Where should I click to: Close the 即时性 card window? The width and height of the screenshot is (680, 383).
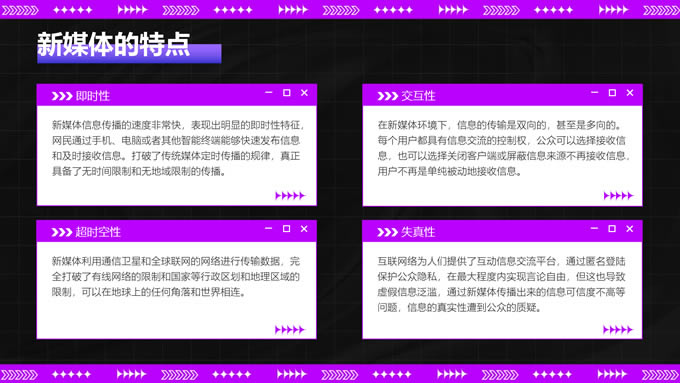(304, 93)
